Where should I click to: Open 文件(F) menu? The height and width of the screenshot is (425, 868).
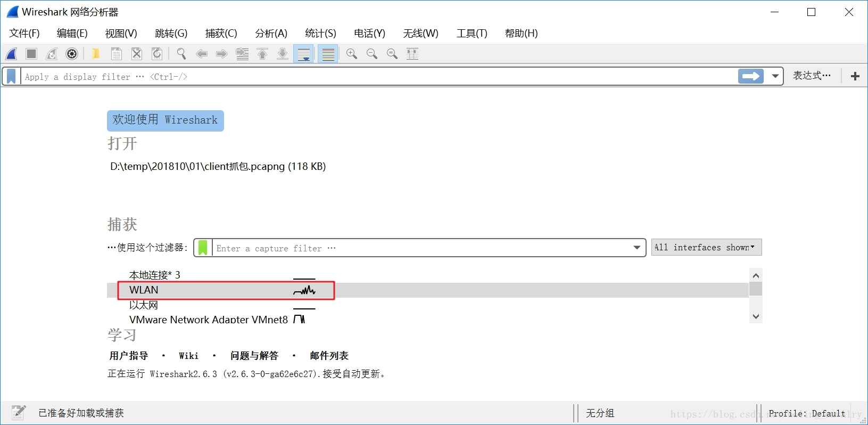click(24, 33)
